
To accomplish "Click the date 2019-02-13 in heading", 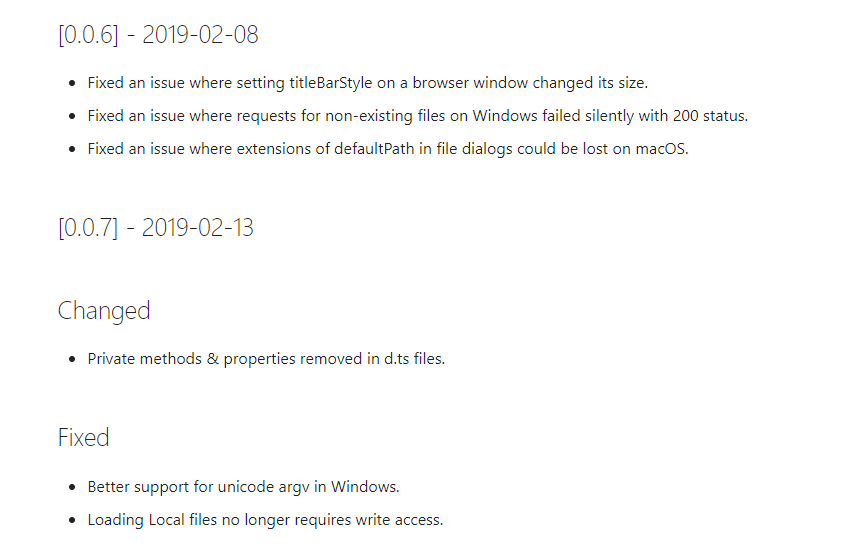I will (198, 228).
